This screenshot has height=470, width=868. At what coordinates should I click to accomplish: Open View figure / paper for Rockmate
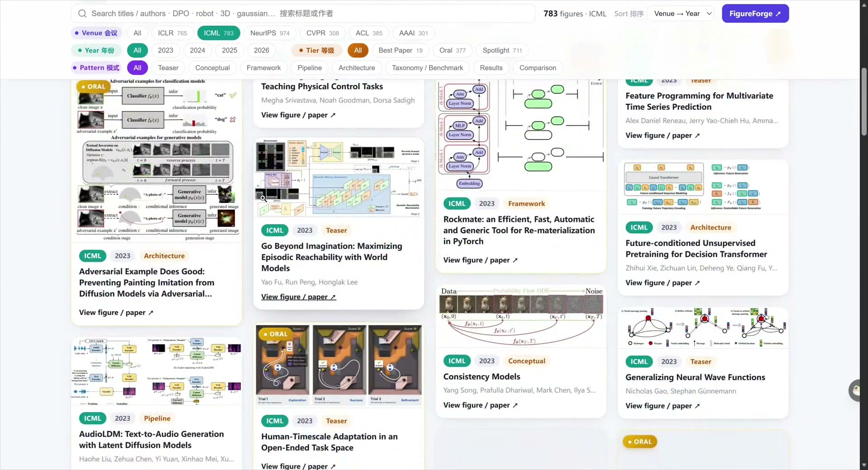480,260
